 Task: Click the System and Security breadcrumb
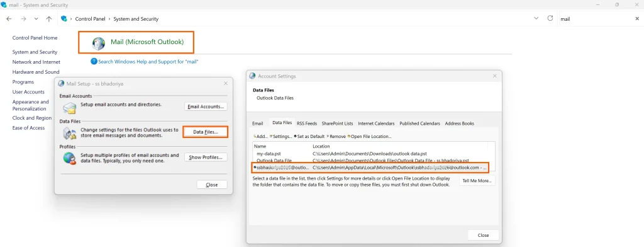(136, 19)
